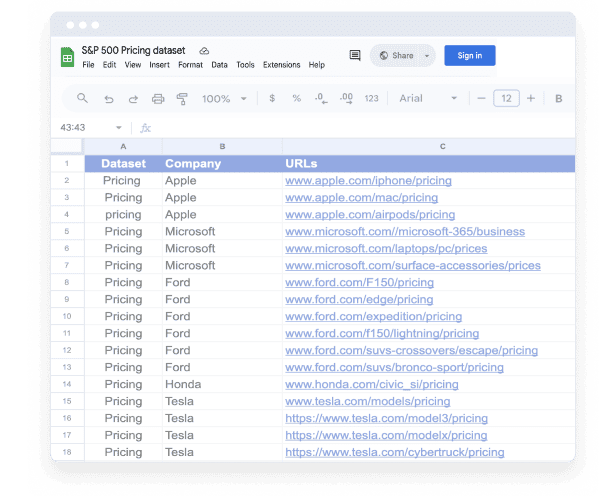Increase decimal places
Screen dimensions: 615x497
tap(346, 98)
